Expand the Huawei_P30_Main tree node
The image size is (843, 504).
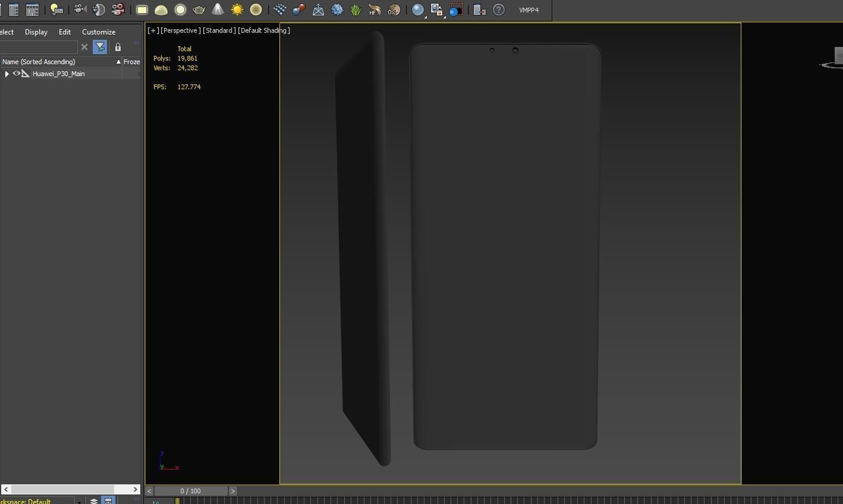pos(7,74)
